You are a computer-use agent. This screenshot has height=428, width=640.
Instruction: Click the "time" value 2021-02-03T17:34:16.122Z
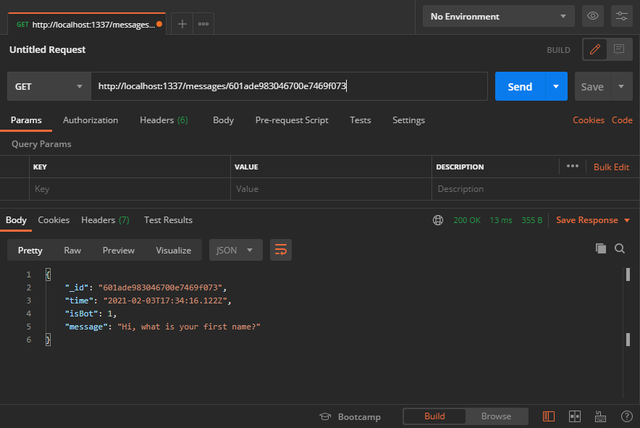coord(165,301)
